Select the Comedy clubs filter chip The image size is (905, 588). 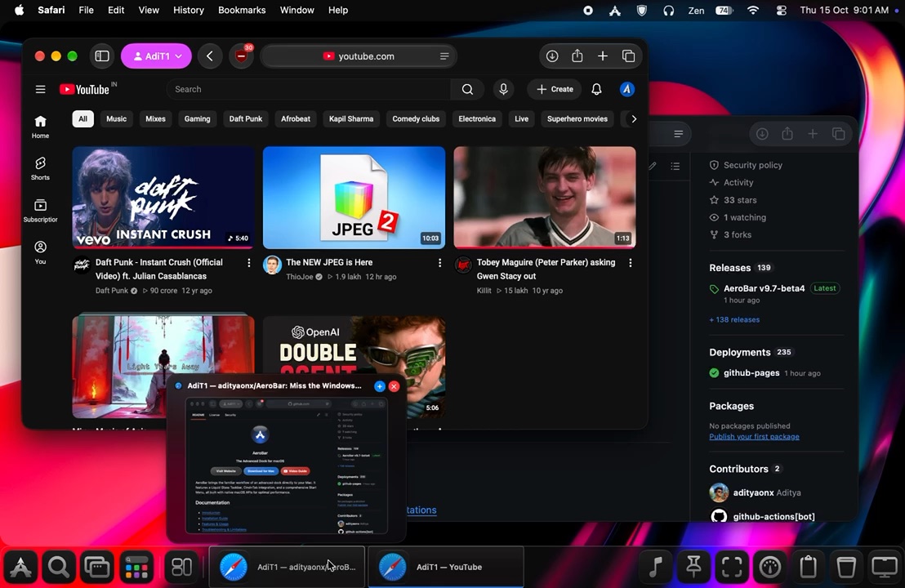coord(416,119)
